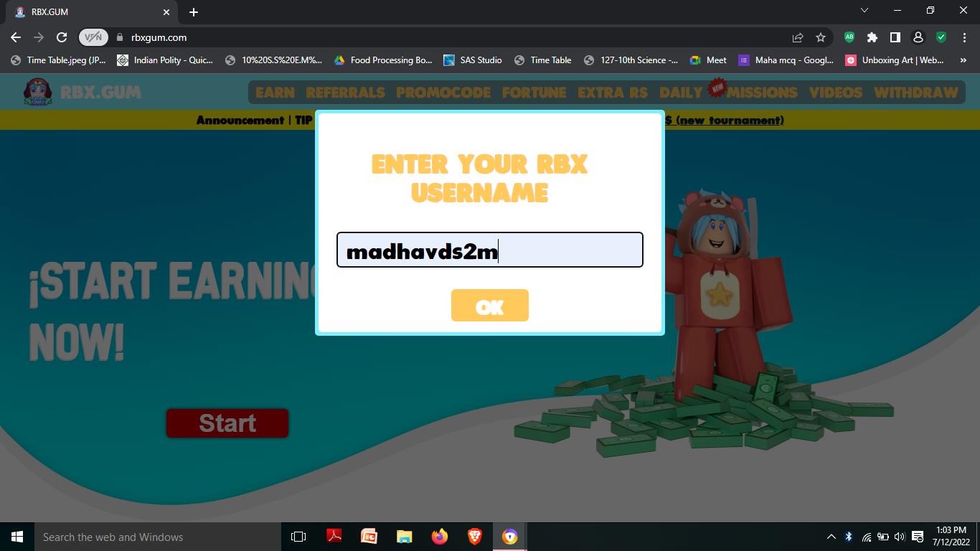
Task: Open Firefox from the taskbar
Action: click(440, 537)
